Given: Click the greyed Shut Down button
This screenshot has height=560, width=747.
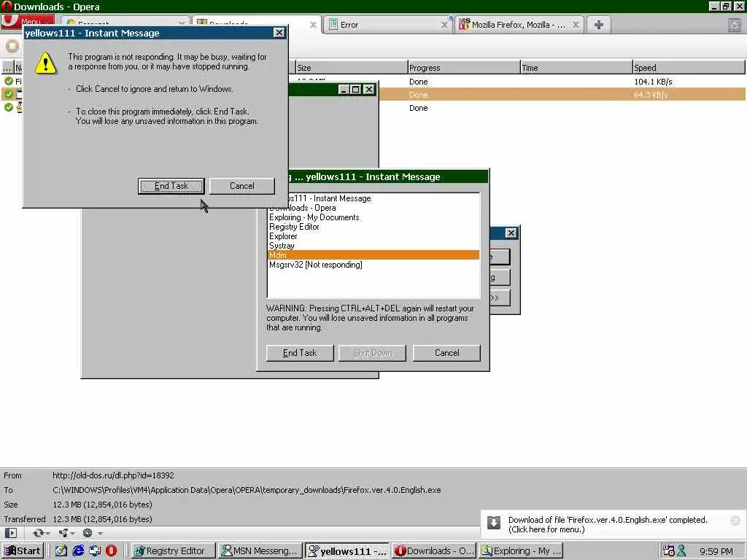Looking at the screenshot, I should pos(372,353).
